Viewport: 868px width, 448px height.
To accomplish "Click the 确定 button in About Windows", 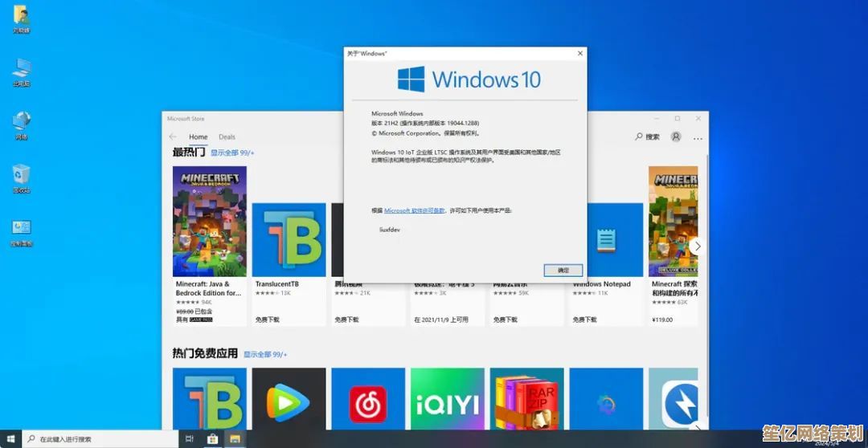I will click(563, 271).
